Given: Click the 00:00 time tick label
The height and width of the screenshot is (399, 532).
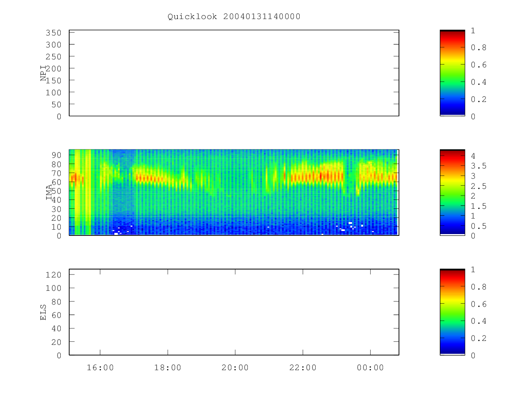Looking at the screenshot, I should tap(370, 368).
